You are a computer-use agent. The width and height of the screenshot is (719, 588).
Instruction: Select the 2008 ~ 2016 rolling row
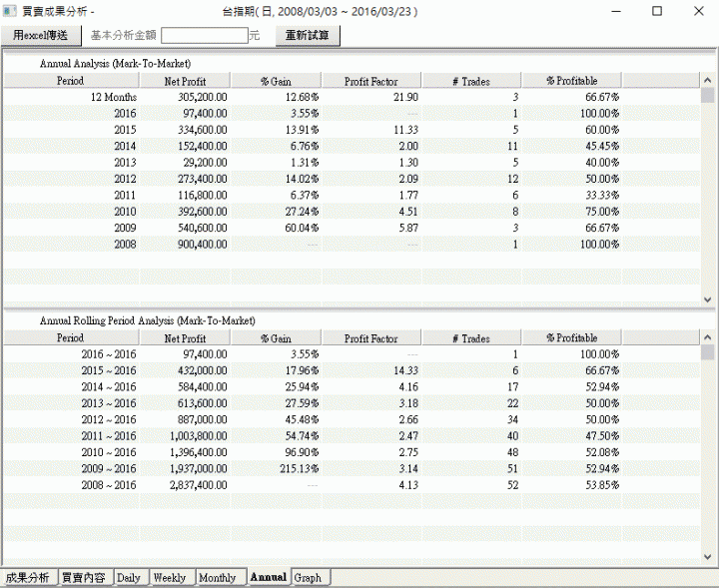coord(352,485)
